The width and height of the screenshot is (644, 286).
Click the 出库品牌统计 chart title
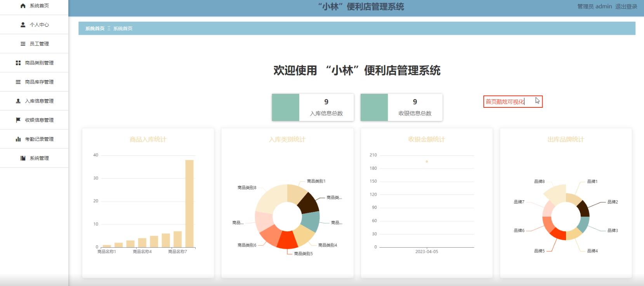point(566,140)
